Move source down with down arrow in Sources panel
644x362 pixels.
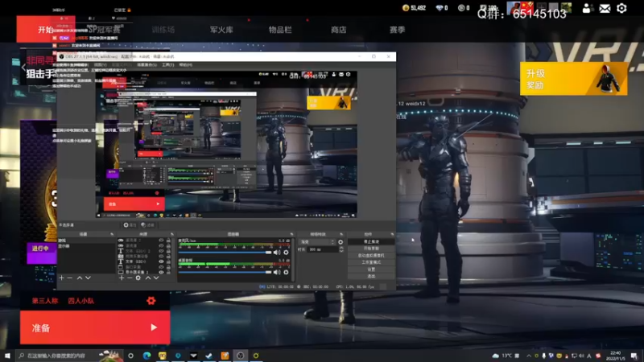click(156, 278)
